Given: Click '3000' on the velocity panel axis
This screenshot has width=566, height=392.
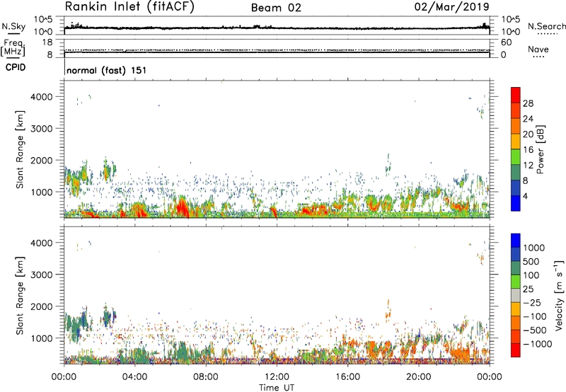Looking at the screenshot, I should pyautogui.click(x=42, y=275).
